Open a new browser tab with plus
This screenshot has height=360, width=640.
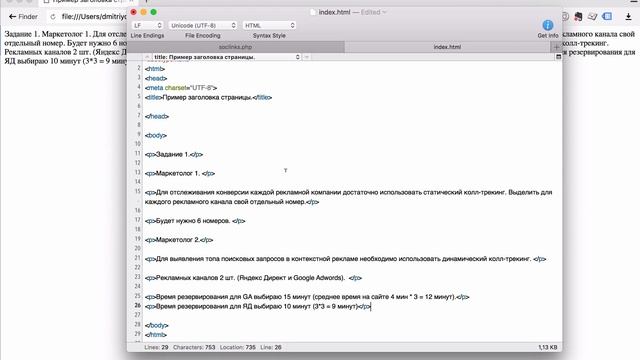coord(146,2)
